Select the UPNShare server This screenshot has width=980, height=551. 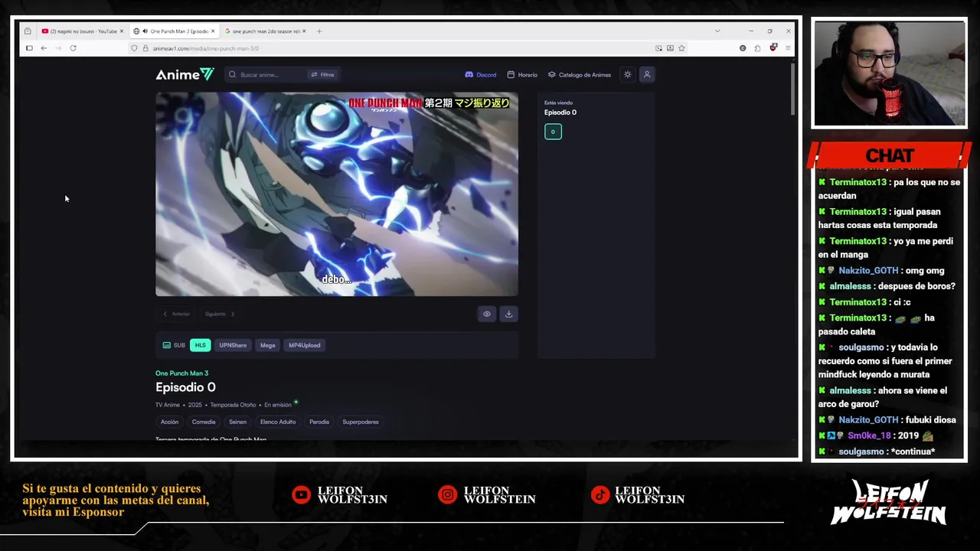pos(233,345)
